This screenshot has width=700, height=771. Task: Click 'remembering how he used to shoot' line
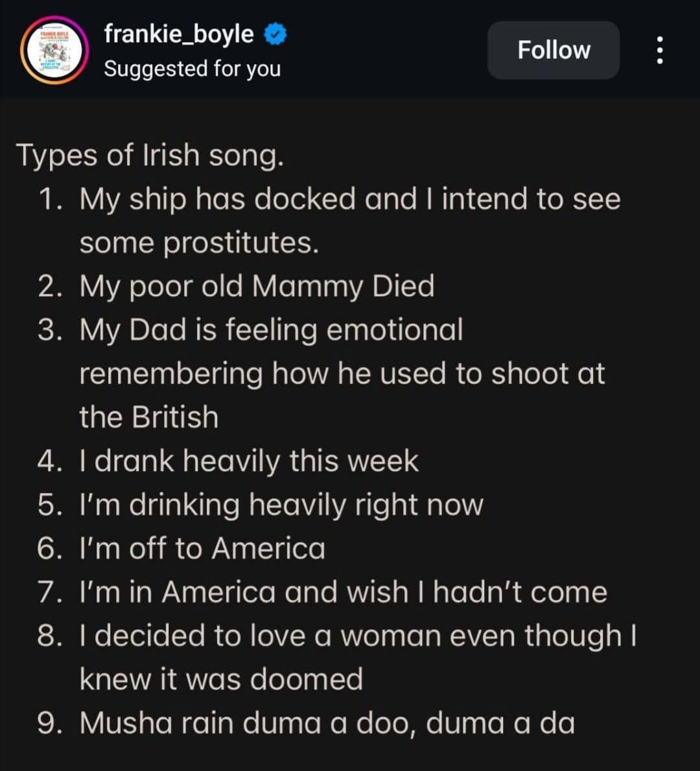tap(342, 374)
